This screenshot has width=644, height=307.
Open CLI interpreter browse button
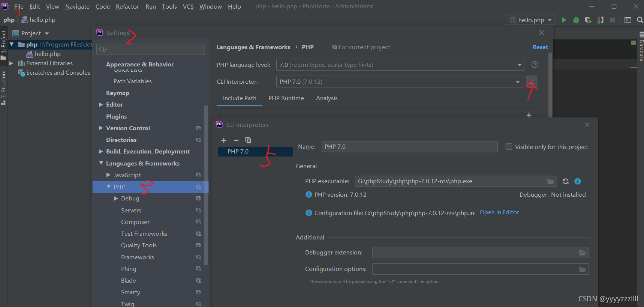click(x=532, y=81)
